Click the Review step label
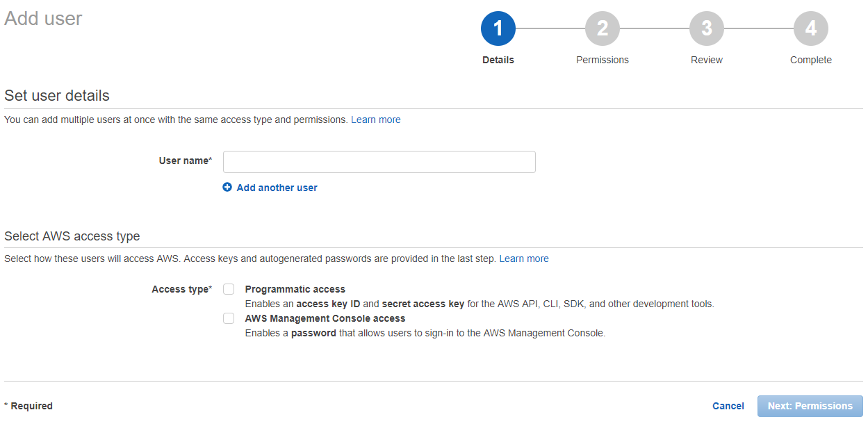This screenshot has height=426, width=868. click(x=707, y=60)
